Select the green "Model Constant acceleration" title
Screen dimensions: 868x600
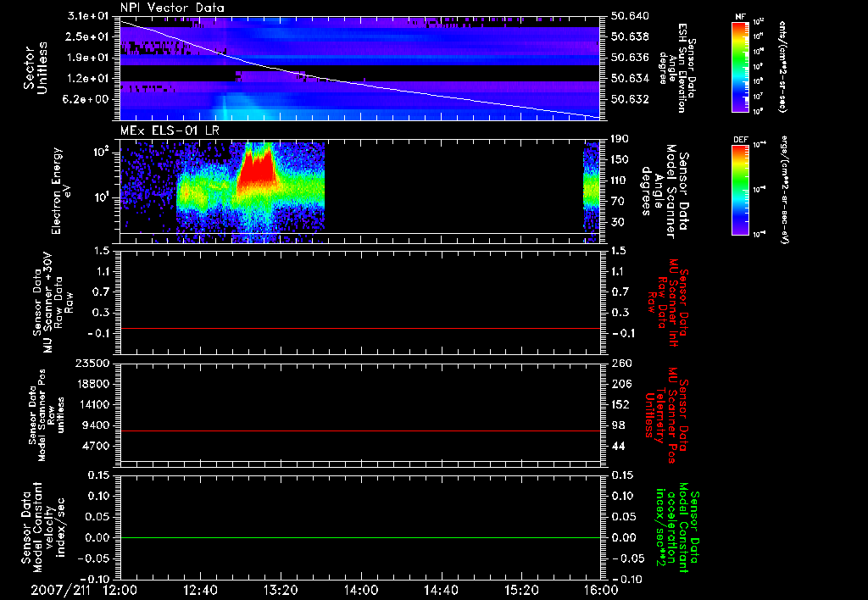click(x=678, y=527)
